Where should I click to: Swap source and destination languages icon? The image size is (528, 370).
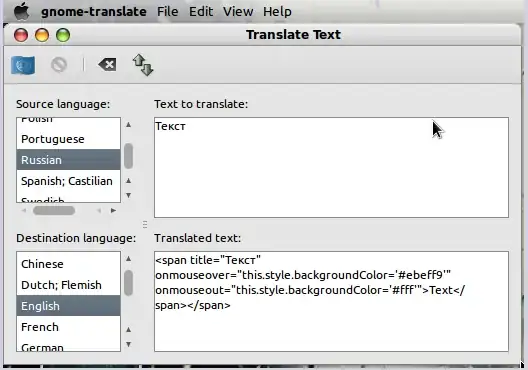tap(143, 65)
